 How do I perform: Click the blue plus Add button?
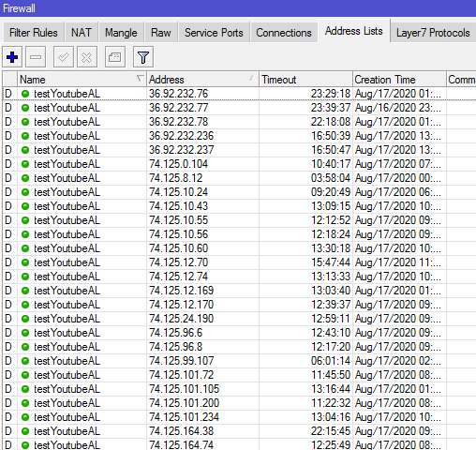[x=12, y=57]
